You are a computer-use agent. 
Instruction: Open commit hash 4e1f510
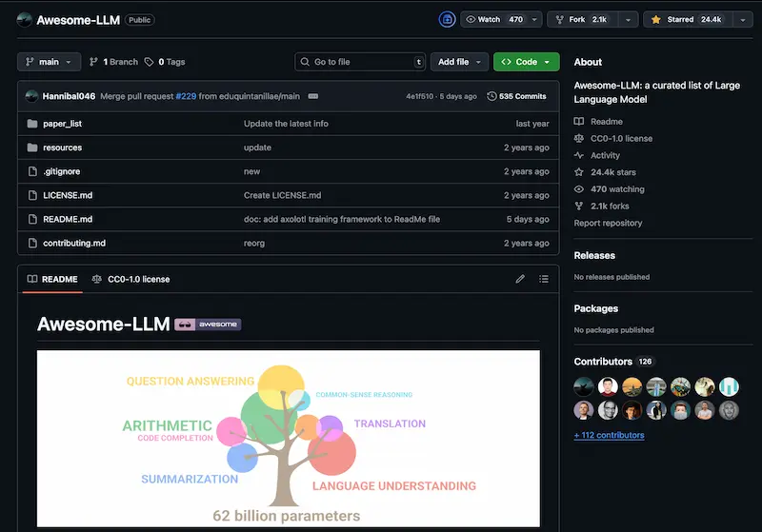[x=419, y=96]
